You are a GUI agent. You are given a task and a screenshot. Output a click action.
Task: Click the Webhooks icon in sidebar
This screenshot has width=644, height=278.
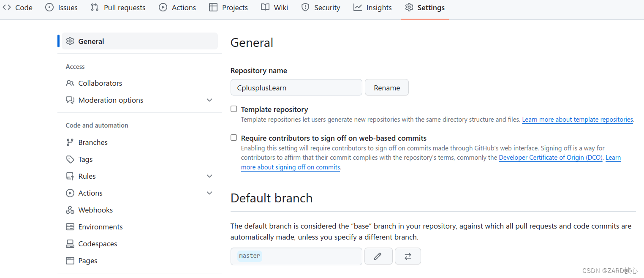coord(70,210)
